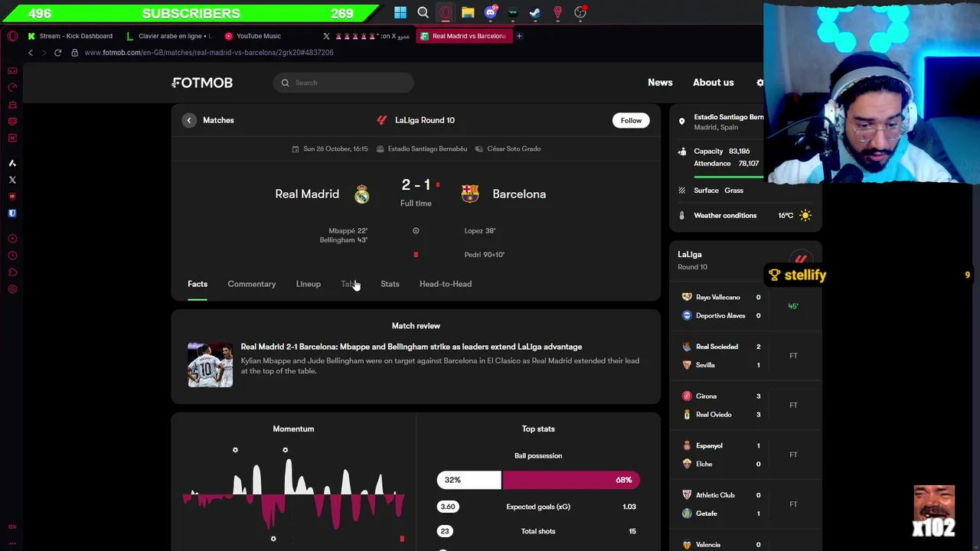Open Aria AI in Opera sidebar
The height and width of the screenshot is (551, 980).
(x=12, y=163)
